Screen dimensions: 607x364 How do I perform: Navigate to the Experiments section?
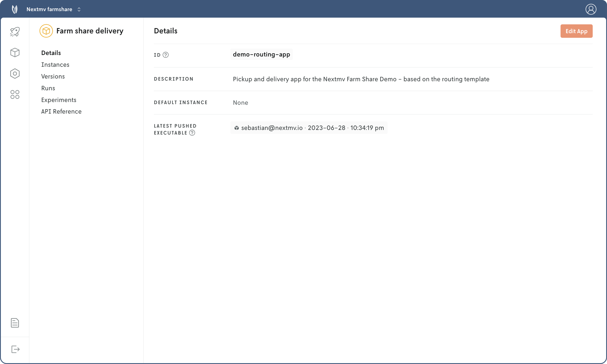pos(58,100)
